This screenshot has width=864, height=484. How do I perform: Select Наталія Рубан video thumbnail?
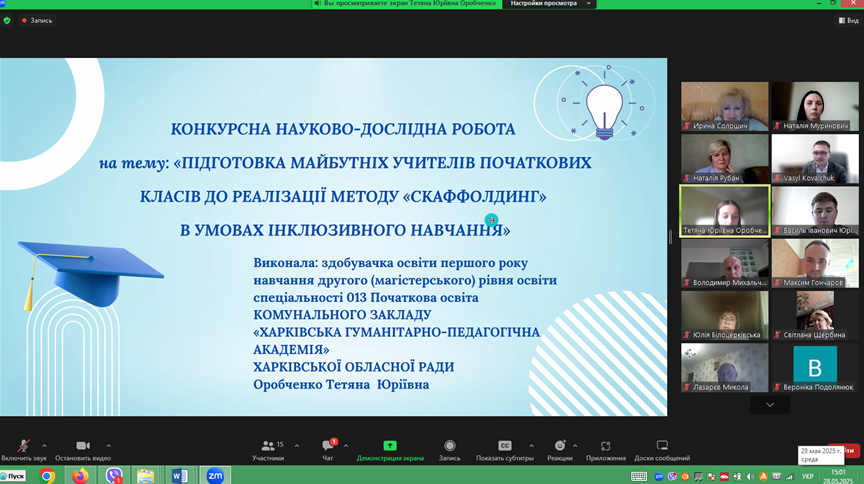coord(725,159)
